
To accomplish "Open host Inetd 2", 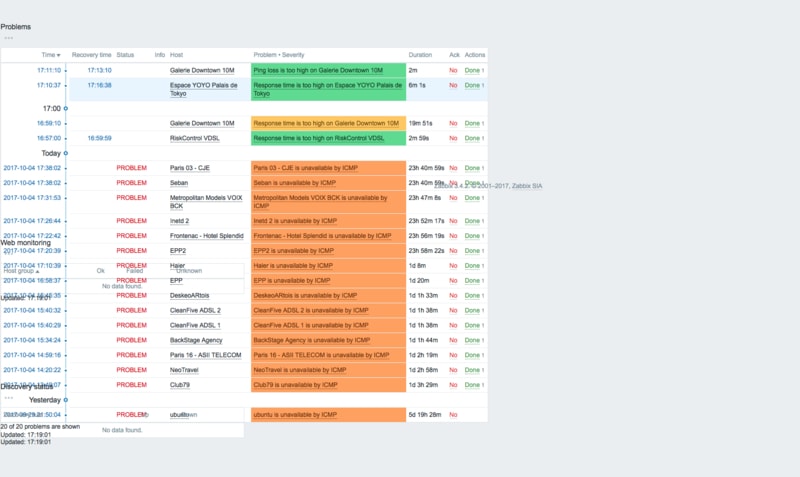I will (x=179, y=221).
